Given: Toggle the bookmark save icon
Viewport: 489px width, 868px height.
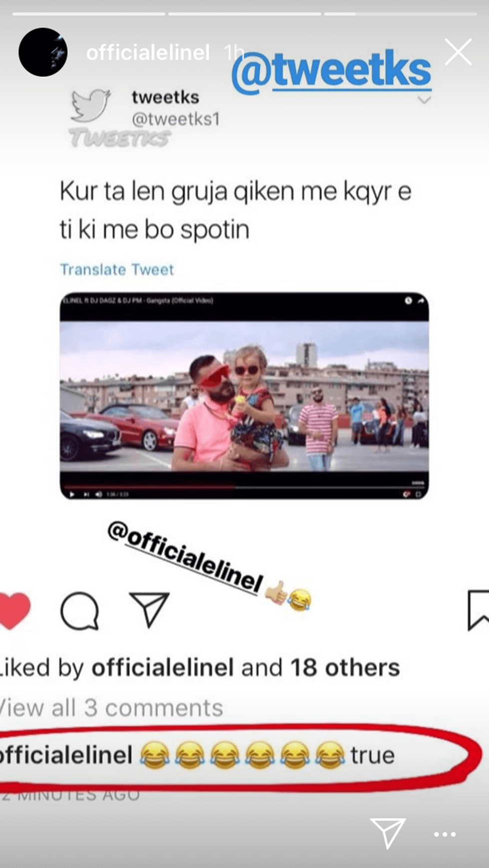Looking at the screenshot, I should (x=478, y=610).
